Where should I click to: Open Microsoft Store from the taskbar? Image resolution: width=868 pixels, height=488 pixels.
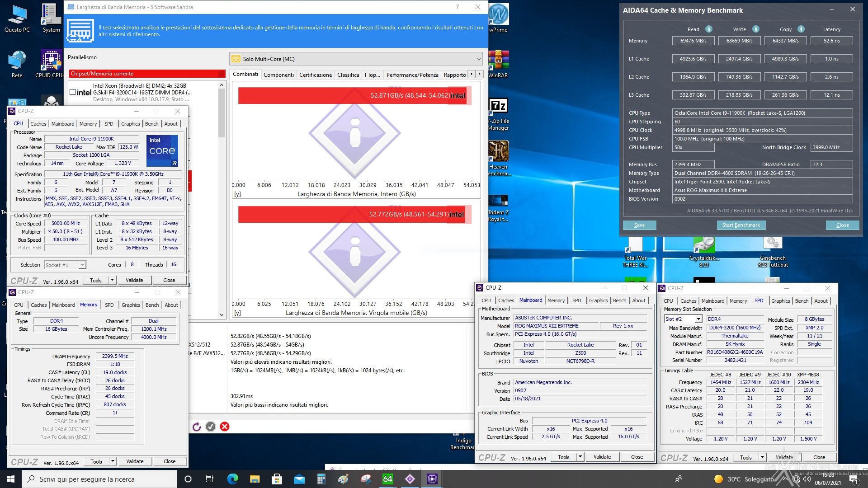tap(277, 479)
